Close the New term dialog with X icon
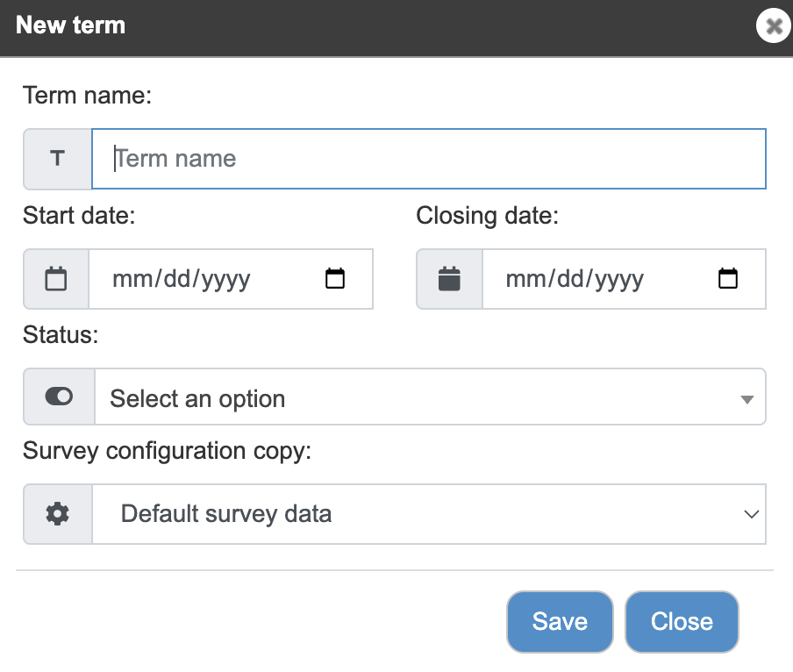Screen dimensions: 793x672 coord(774,25)
